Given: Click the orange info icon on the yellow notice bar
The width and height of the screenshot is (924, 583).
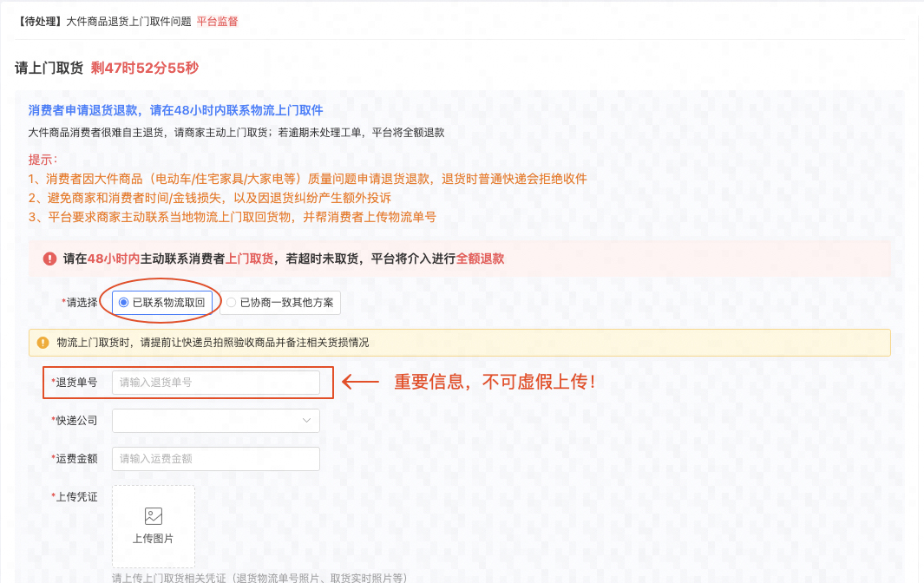Looking at the screenshot, I should 43,343.
